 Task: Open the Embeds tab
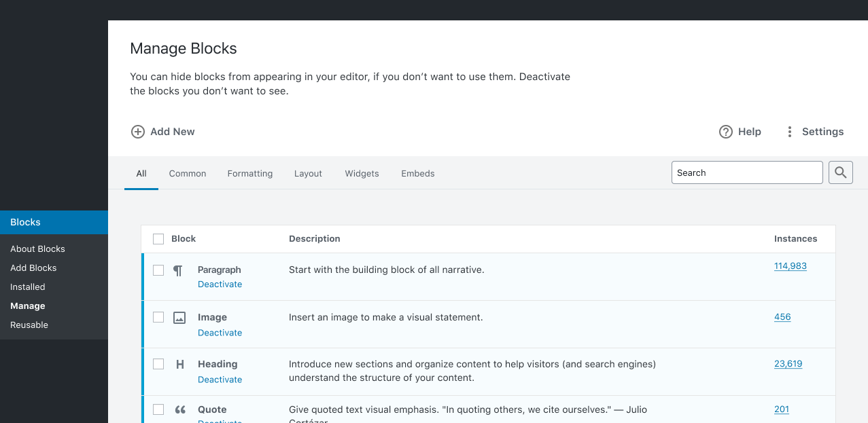[417, 173]
